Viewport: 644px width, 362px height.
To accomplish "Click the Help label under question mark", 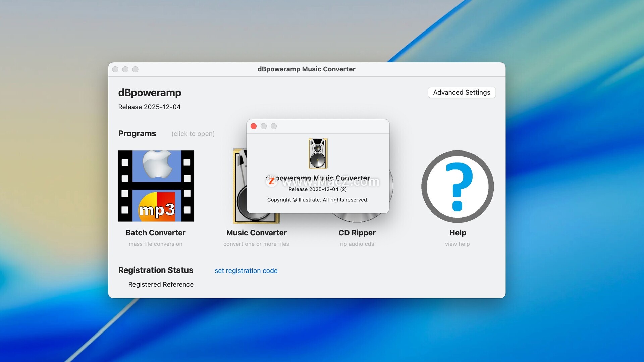I will (458, 233).
